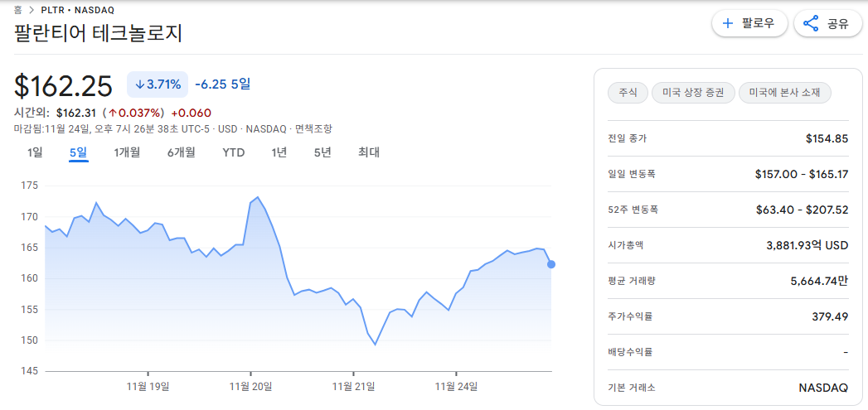Click the PLTR • NASDAQ breadcrumb text

[78, 10]
